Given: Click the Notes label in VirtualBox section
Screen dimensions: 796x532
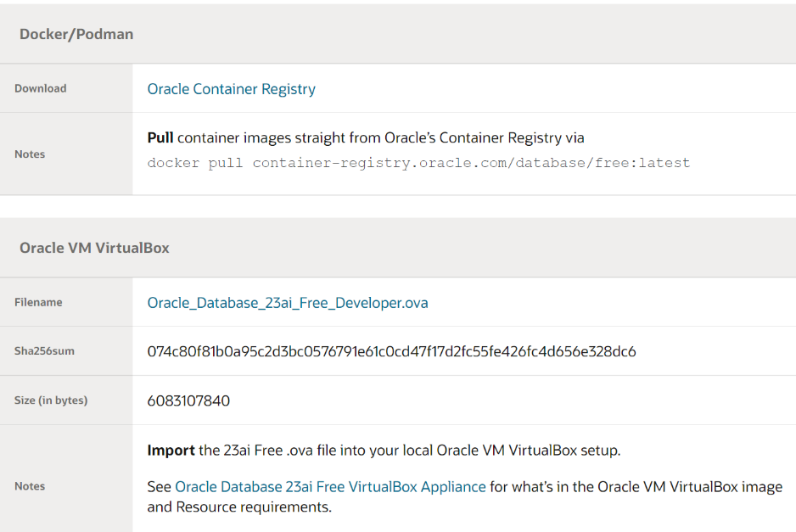Looking at the screenshot, I should (30, 486).
